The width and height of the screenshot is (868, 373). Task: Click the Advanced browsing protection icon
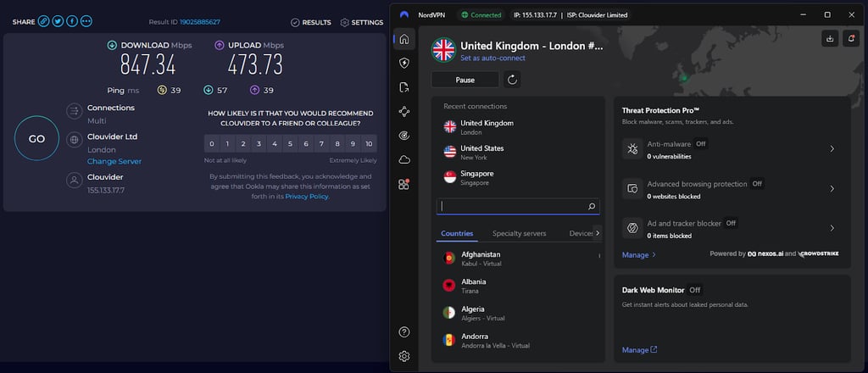coord(632,189)
